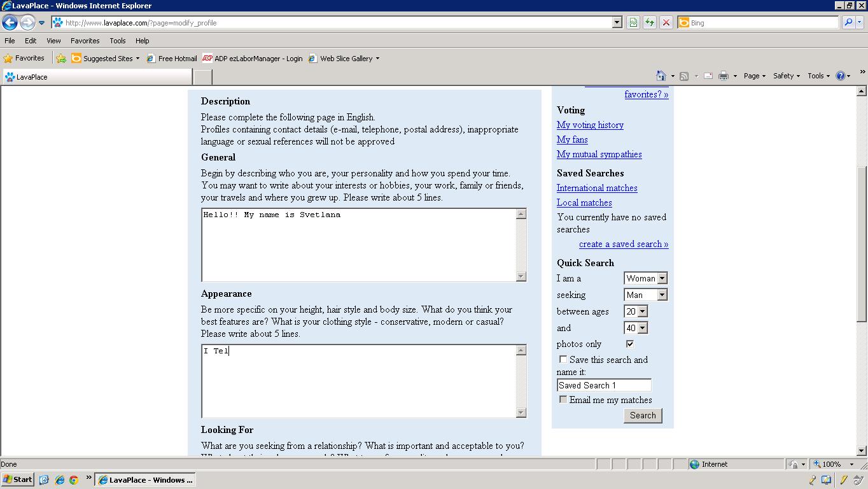The height and width of the screenshot is (489, 868).
Task: Click the Compatibility View icon
Action: [633, 22]
